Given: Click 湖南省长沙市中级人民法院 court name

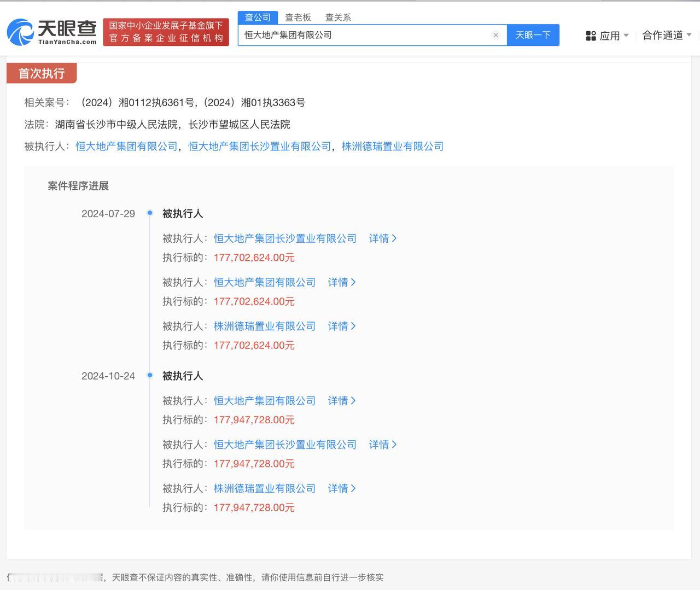Looking at the screenshot, I should tap(116, 125).
